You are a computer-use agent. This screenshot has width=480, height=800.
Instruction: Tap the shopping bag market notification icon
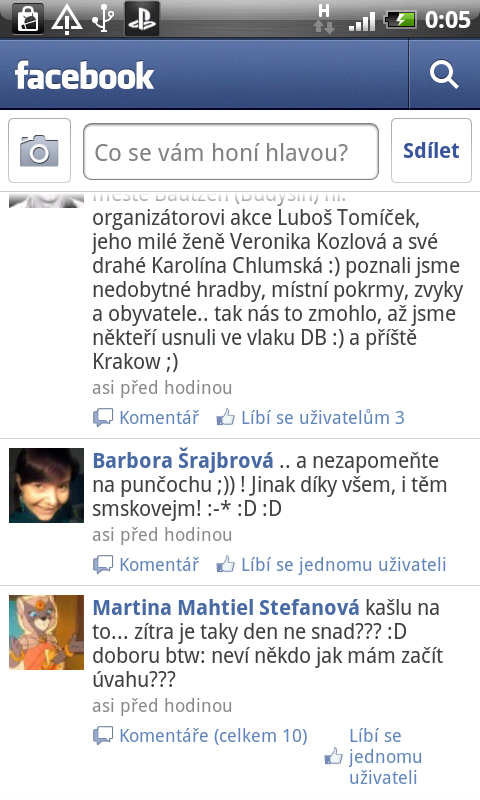[29, 19]
